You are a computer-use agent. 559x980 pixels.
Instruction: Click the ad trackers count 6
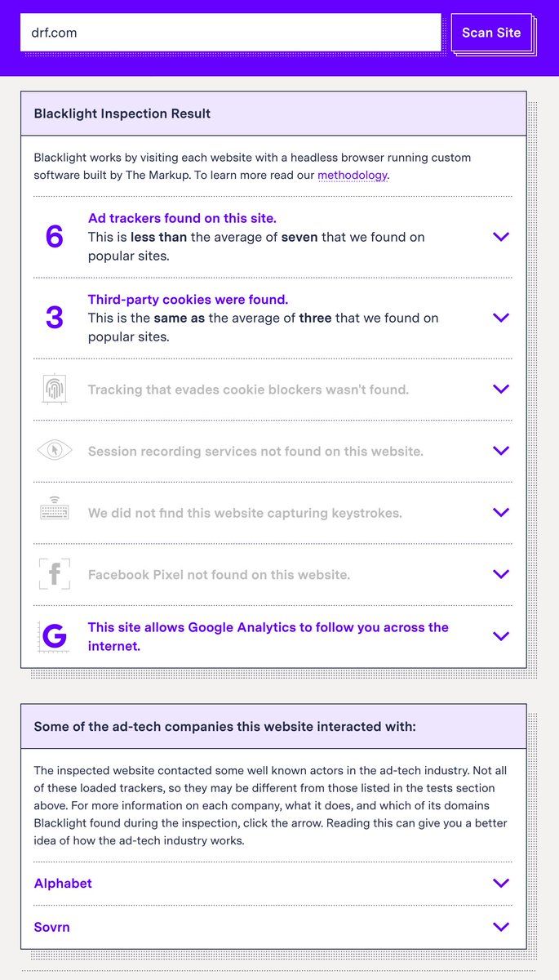[x=54, y=237]
